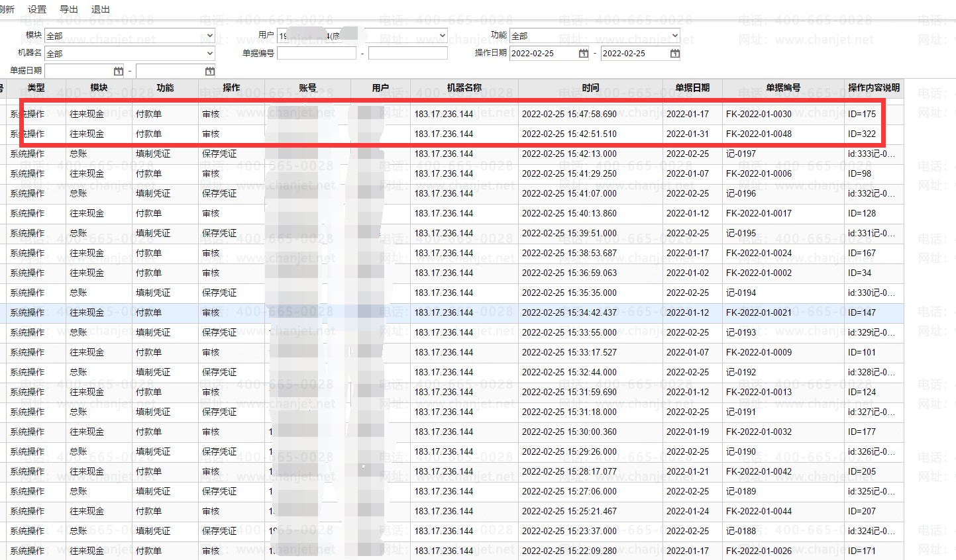Expand the 功能 dropdown filter
The height and width of the screenshot is (560, 956).
click(674, 36)
